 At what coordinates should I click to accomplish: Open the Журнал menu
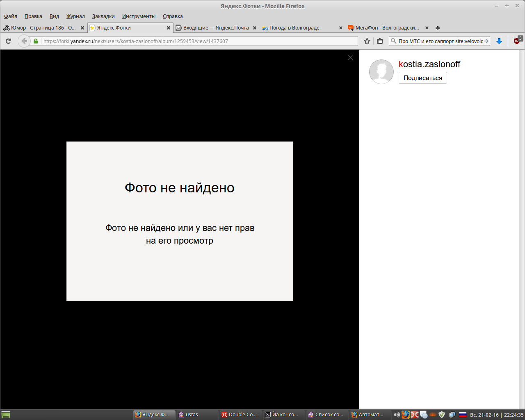(x=75, y=16)
